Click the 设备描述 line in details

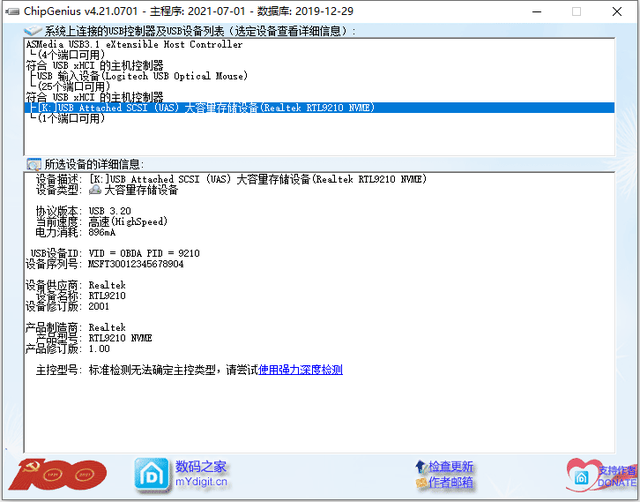(231, 179)
